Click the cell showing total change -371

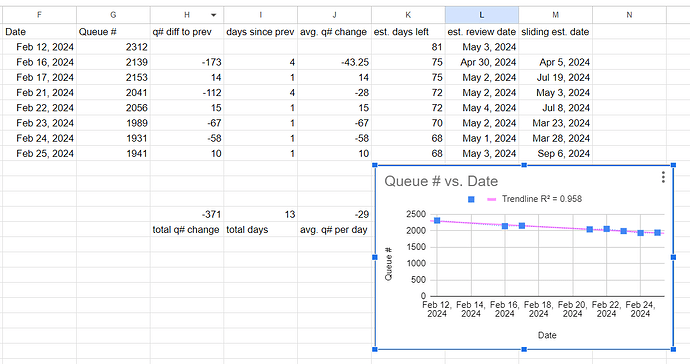click(187, 214)
